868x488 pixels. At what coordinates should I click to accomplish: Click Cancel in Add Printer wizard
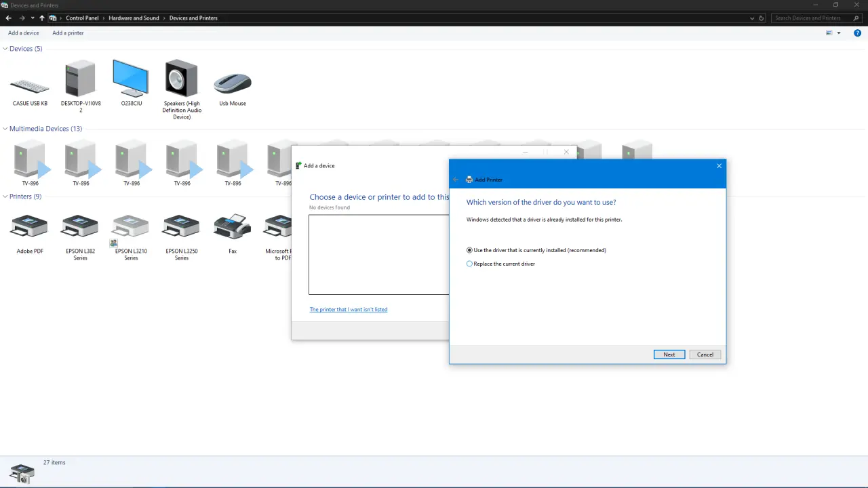(705, 354)
